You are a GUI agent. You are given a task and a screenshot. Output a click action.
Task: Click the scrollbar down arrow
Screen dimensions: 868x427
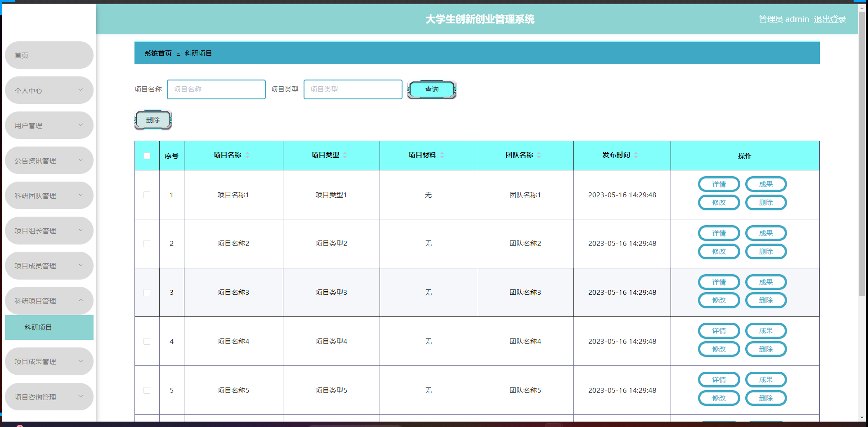click(862, 418)
